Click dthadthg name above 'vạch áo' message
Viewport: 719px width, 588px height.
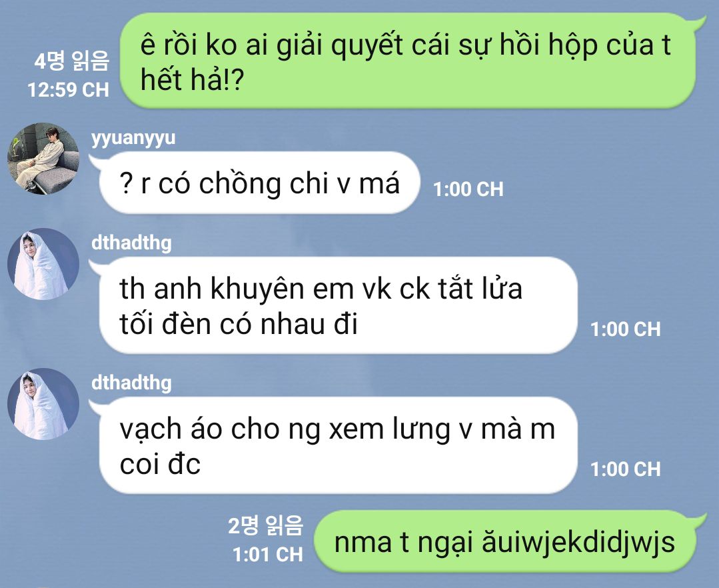(x=131, y=383)
